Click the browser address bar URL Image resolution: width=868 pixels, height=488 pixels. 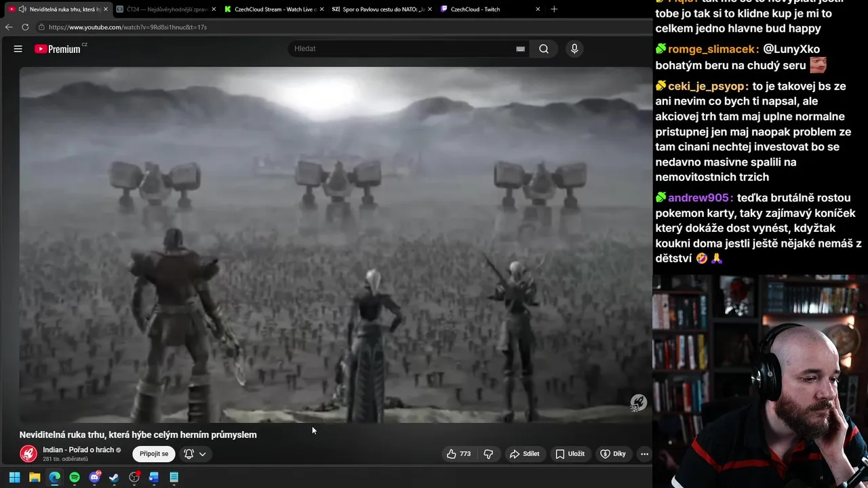127,27
